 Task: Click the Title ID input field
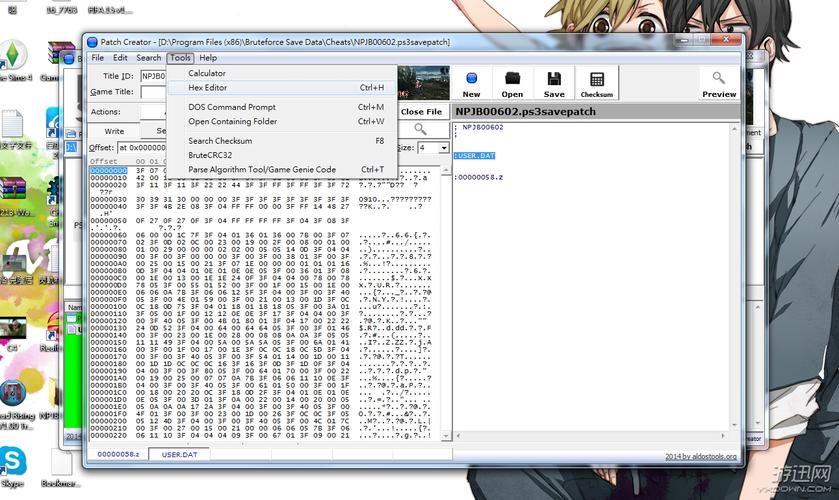pyautogui.click(x=153, y=77)
